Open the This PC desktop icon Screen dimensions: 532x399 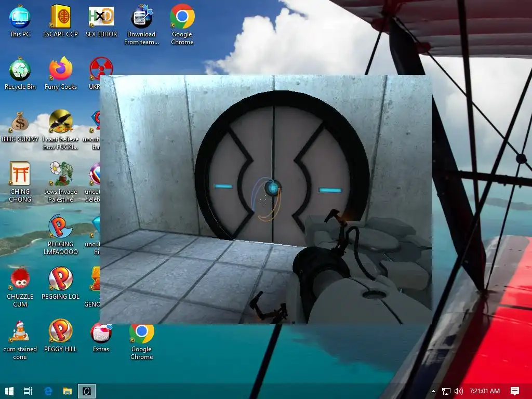[x=20, y=21]
